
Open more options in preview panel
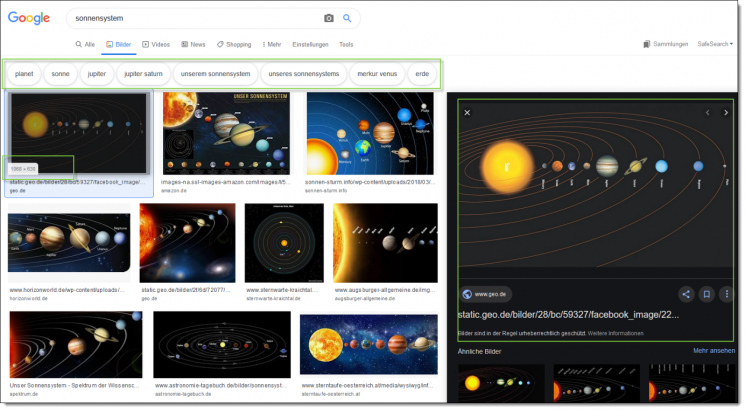pyautogui.click(x=726, y=294)
